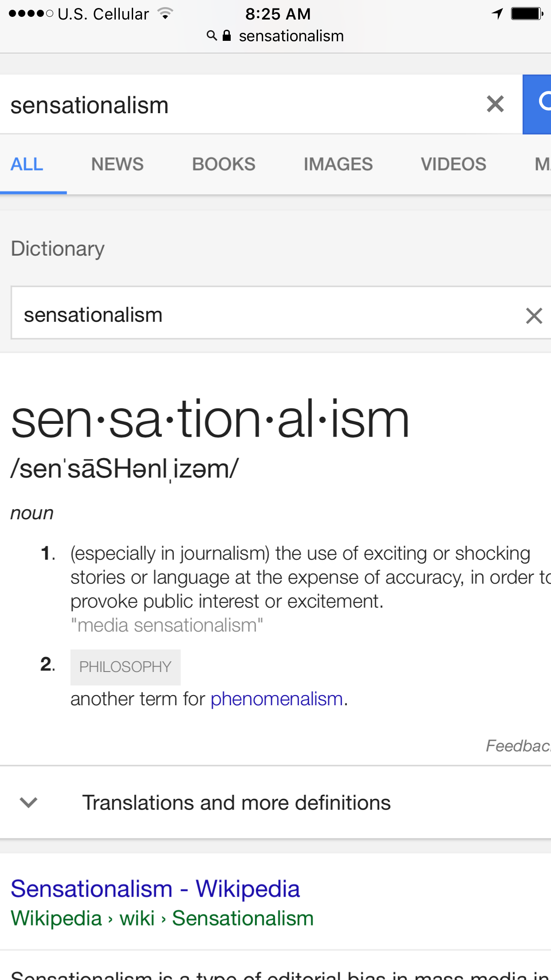Open Sensationalism - Wikipedia result
Image resolution: width=551 pixels, height=980 pixels.
[155, 889]
